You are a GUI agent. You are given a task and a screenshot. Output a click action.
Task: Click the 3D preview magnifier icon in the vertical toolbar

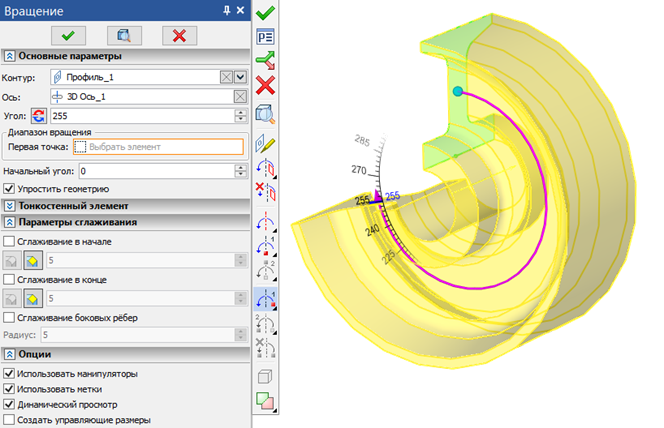click(265, 113)
